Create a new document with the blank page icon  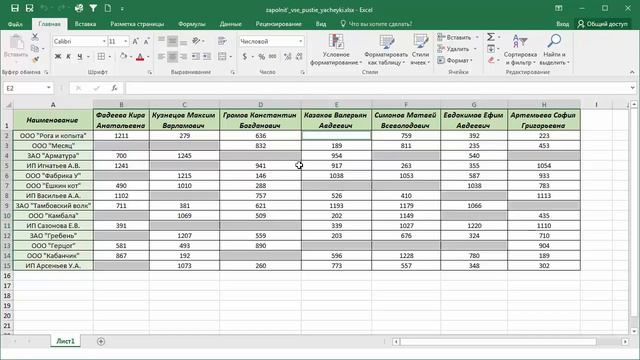108,8
